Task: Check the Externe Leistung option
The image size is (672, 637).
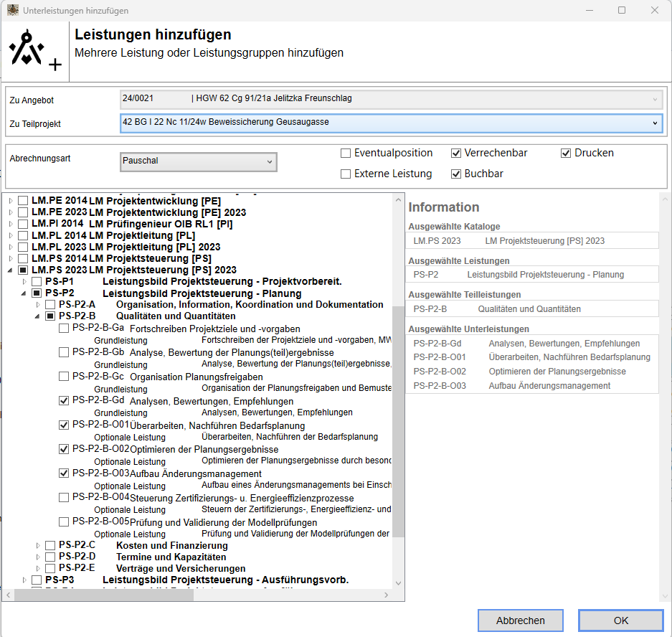Action: [x=346, y=174]
